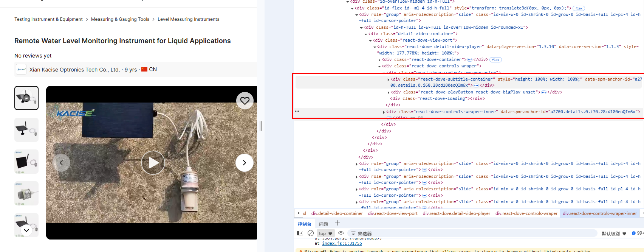
Task: Add product to favorites with heart icon
Action: point(245,101)
